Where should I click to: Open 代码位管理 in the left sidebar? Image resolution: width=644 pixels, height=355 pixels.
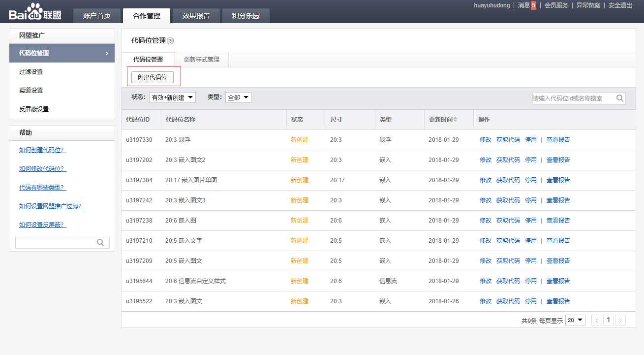pos(62,53)
